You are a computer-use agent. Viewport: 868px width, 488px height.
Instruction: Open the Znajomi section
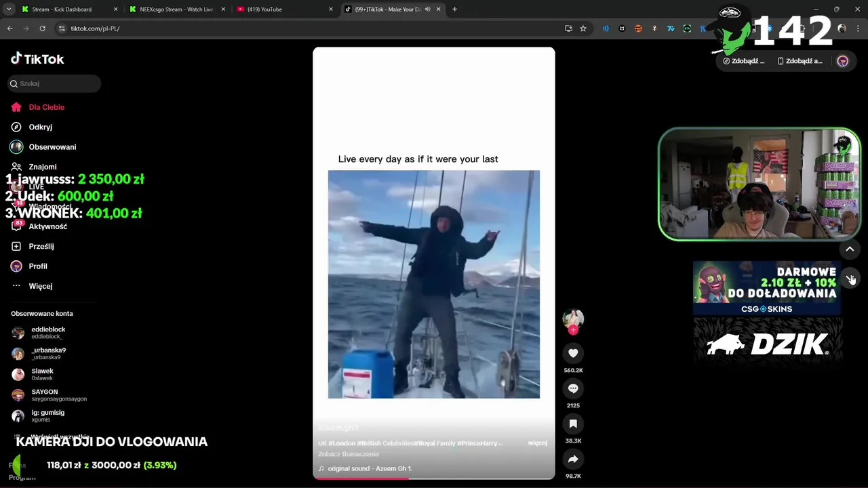click(x=34, y=167)
